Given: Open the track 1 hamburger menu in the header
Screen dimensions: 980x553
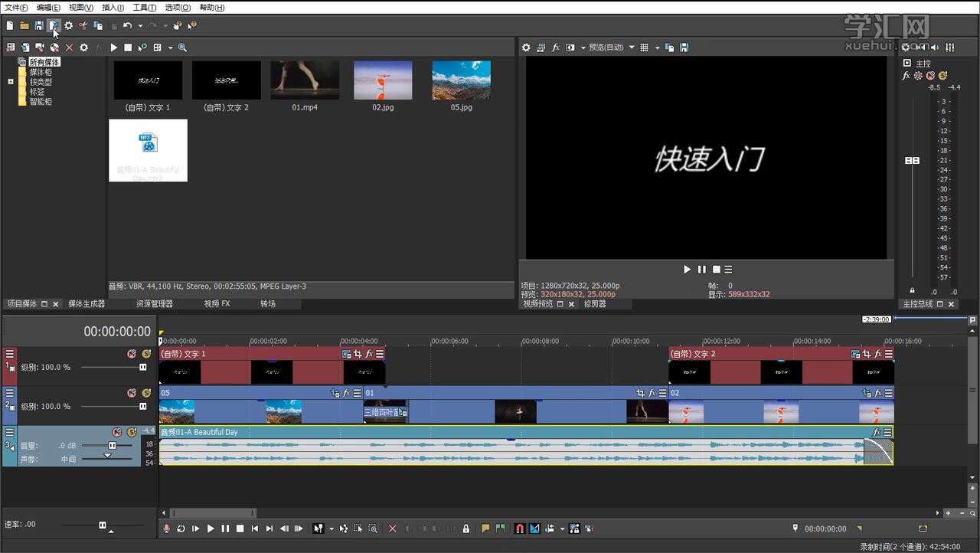Looking at the screenshot, I should [x=10, y=354].
